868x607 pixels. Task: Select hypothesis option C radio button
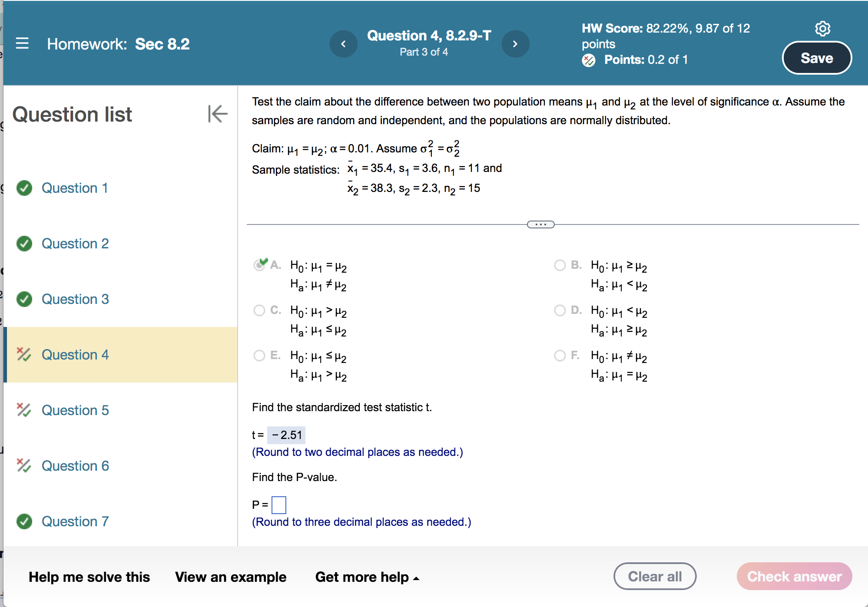[x=259, y=310]
